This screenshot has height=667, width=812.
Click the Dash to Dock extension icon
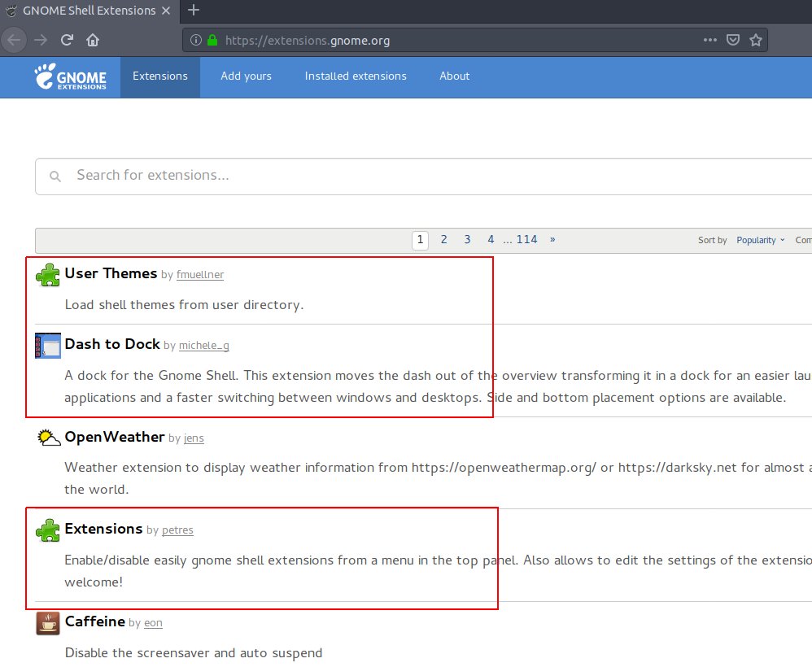click(x=48, y=346)
